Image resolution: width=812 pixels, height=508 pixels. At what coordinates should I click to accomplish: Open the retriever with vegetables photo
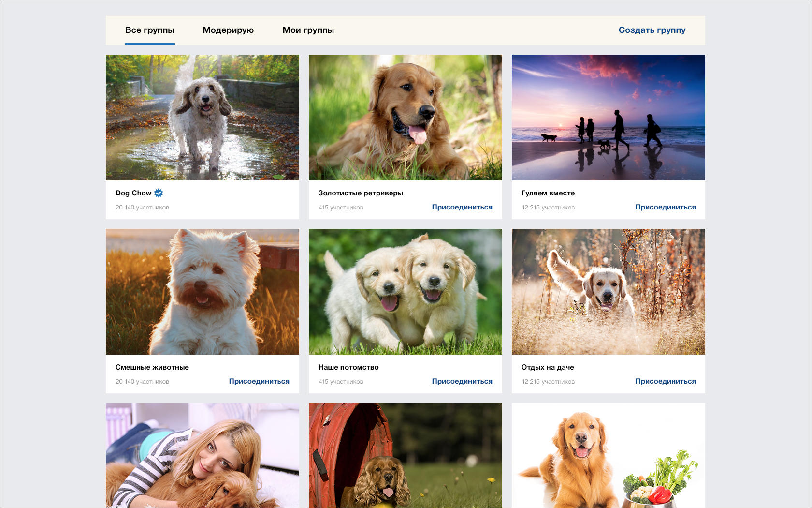pyautogui.click(x=609, y=455)
